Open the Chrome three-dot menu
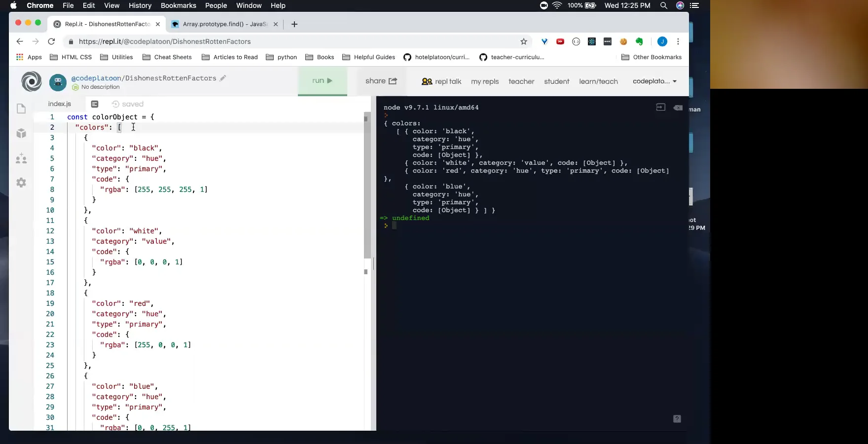Viewport: 868px width, 444px height. (678, 41)
